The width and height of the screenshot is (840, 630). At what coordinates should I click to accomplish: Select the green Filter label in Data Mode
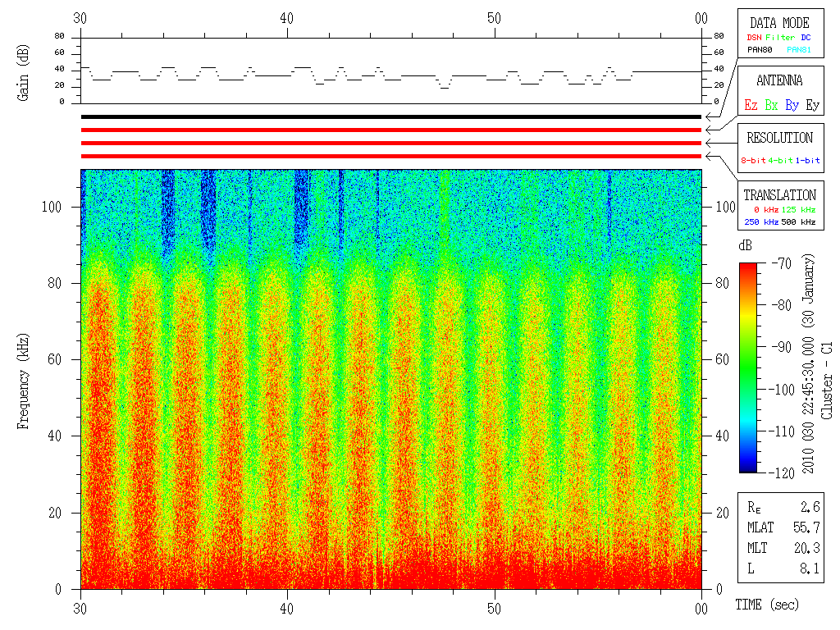780,38
